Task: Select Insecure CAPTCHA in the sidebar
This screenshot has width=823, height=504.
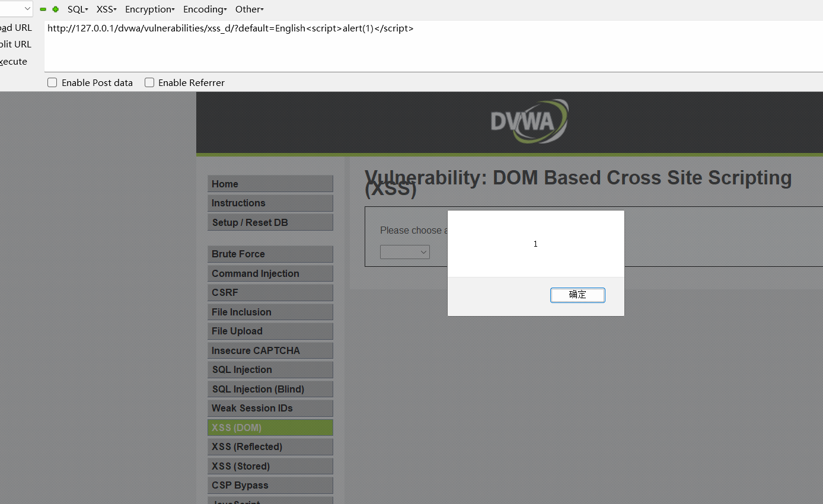Action: 270,350
